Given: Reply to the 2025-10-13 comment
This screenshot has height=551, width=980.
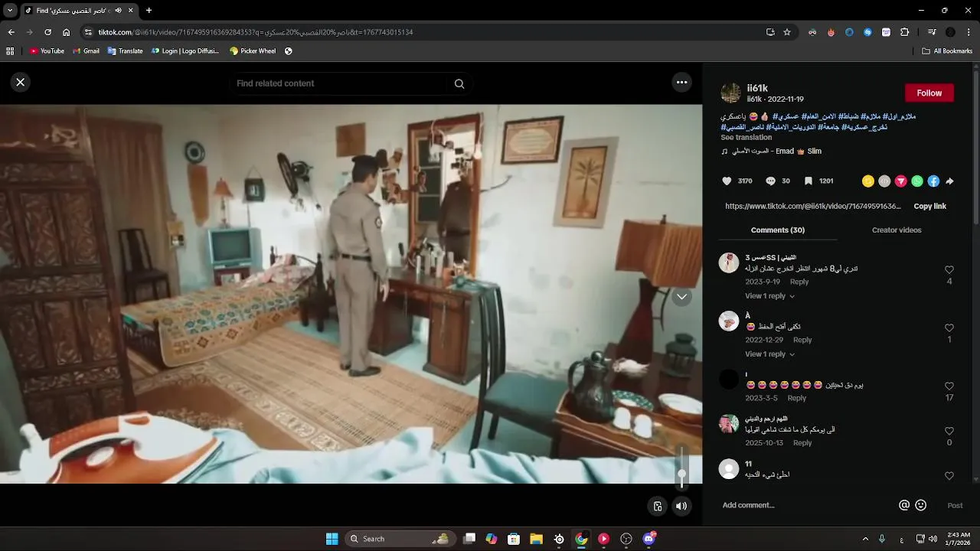Looking at the screenshot, I should pyautogui.click(x=802, y=443).
